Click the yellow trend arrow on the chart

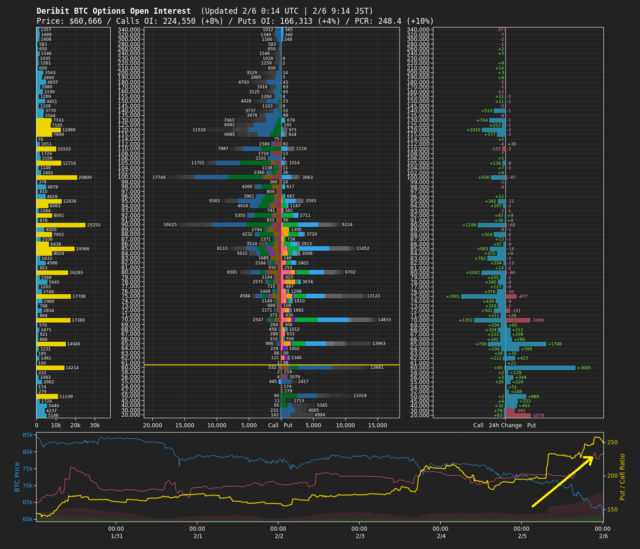pos(565,478)
